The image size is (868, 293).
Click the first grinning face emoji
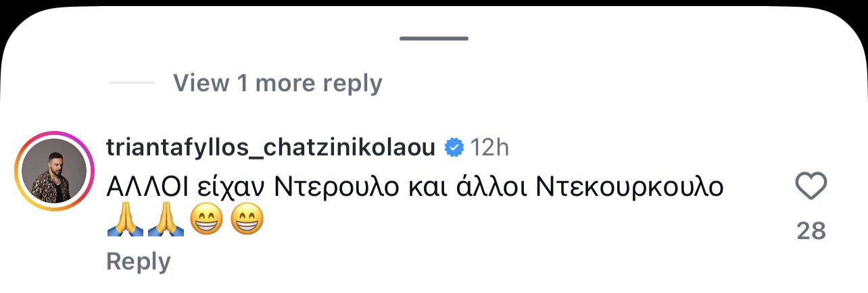point(206,221)
